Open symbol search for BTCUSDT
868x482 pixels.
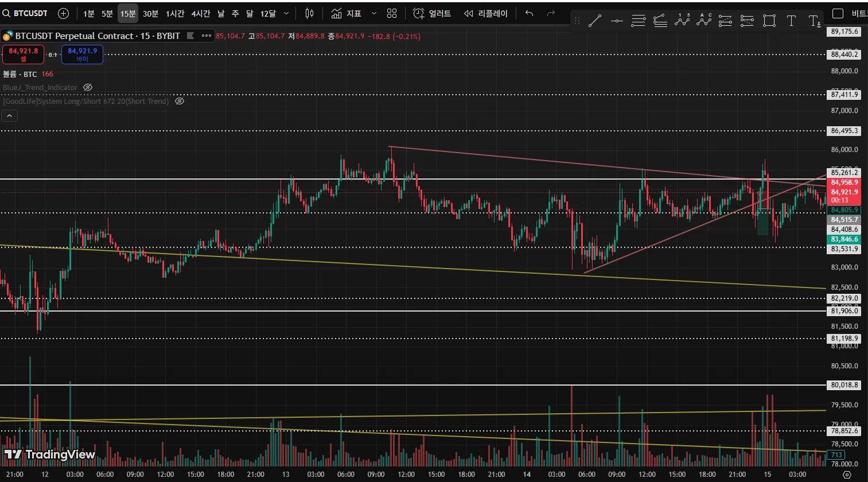coord(25,13)
